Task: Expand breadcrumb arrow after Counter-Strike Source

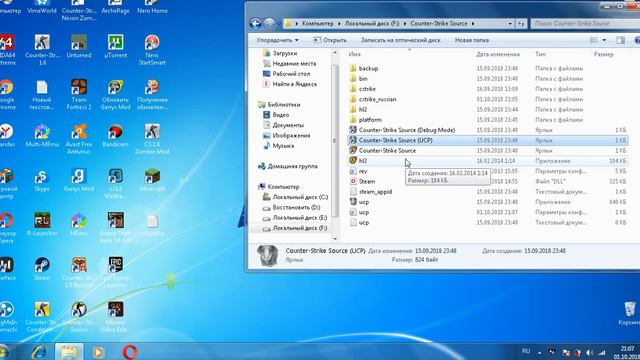Action: click(x=473, y=24)
